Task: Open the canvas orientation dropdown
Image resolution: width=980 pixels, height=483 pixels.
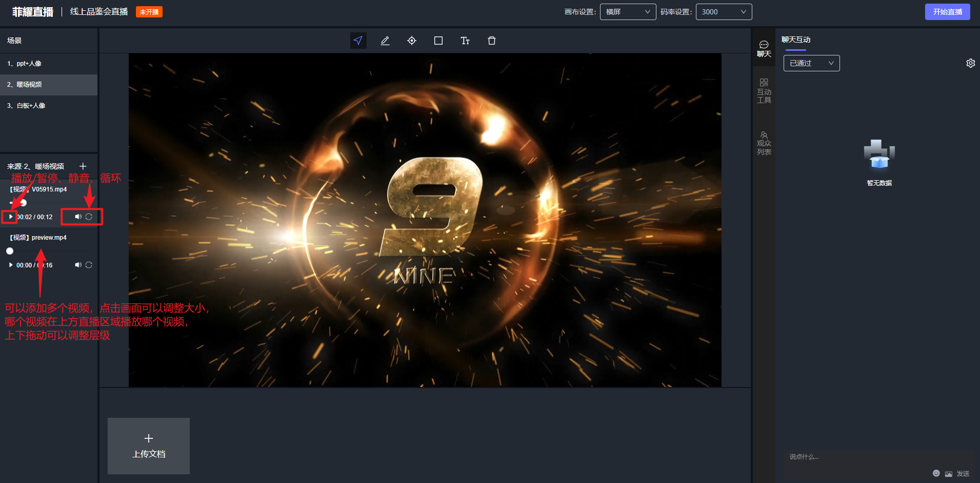Action: click(628, 12)
